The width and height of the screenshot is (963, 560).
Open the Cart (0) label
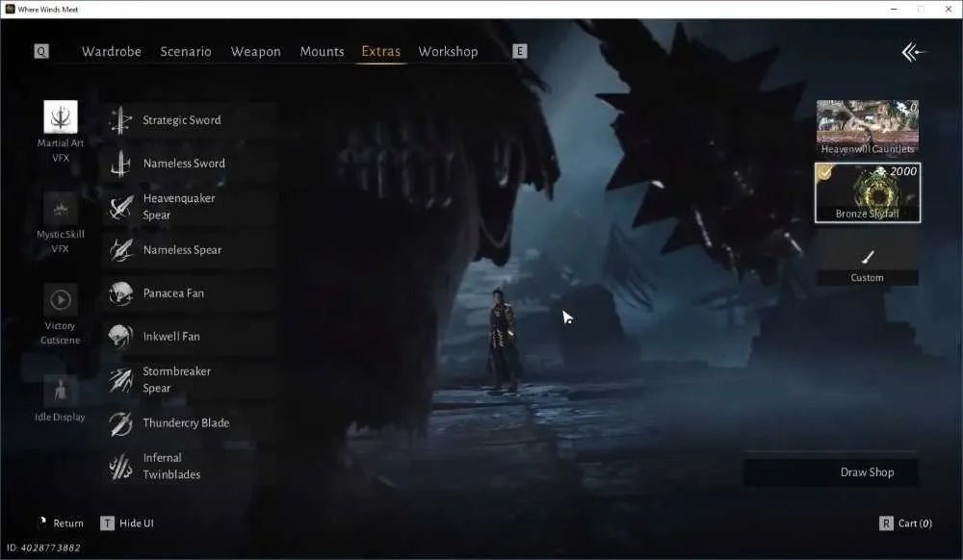[x=915, y=523]
